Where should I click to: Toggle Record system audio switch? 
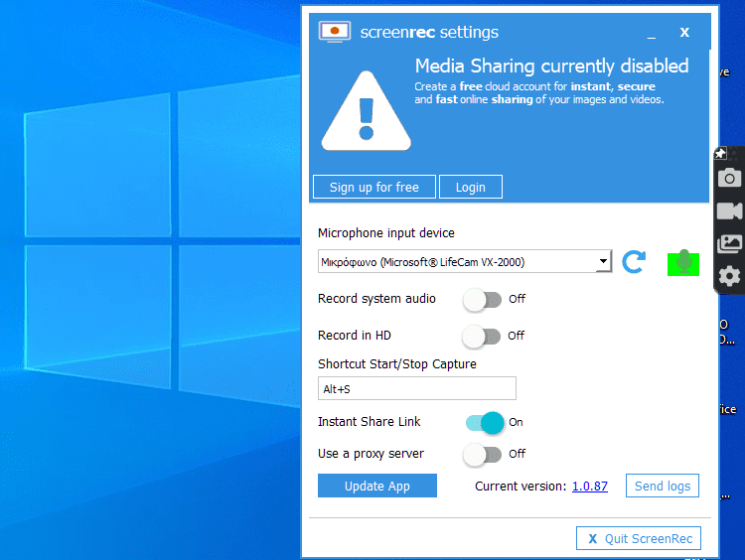tap(482, 300)
